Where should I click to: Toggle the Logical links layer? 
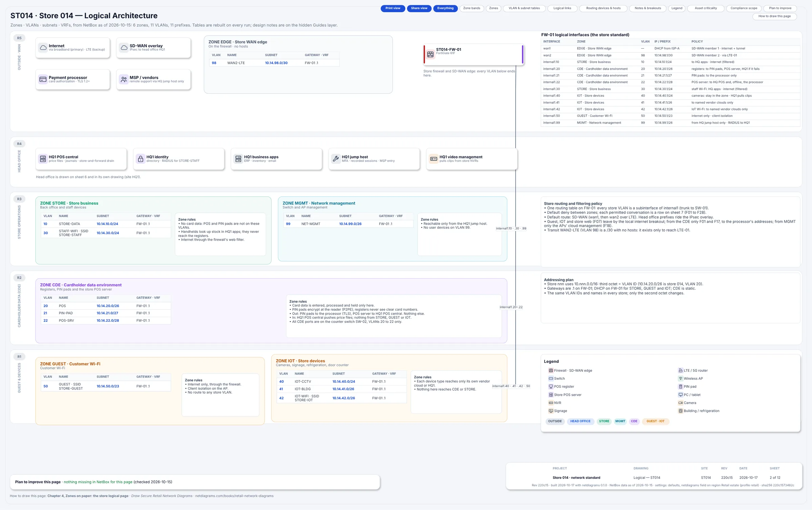tap(562, 8)
